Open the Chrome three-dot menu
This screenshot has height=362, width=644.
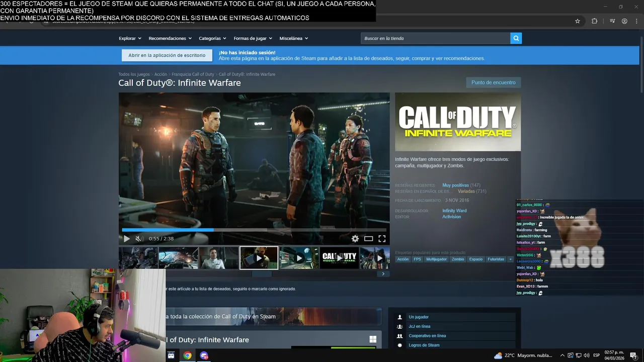click(x=635, y=21)
